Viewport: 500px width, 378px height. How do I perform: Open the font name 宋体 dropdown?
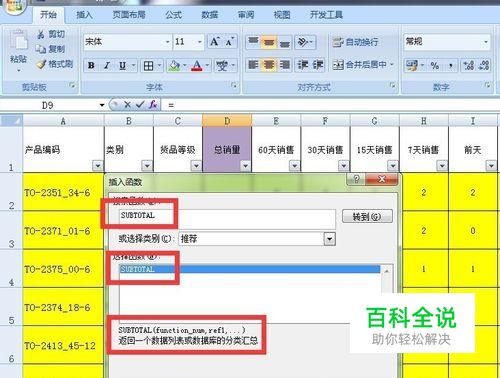point(168,42)
